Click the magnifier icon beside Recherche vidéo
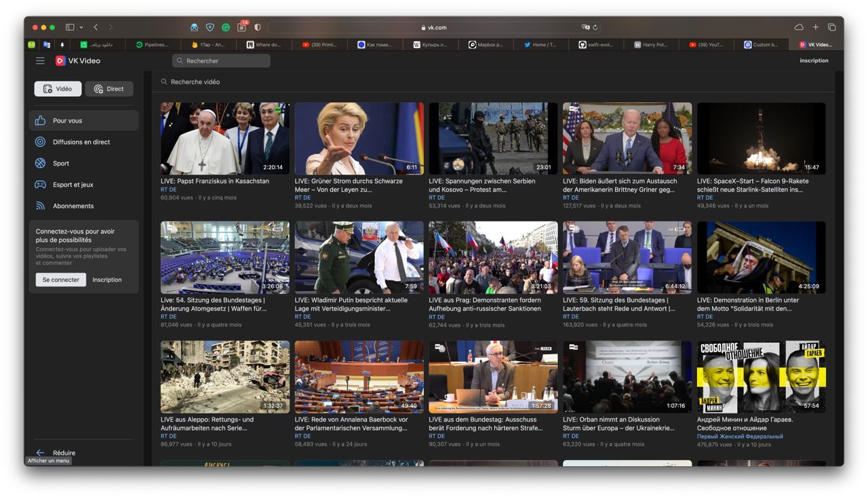868x498 pixels. (x=164, y=82)
